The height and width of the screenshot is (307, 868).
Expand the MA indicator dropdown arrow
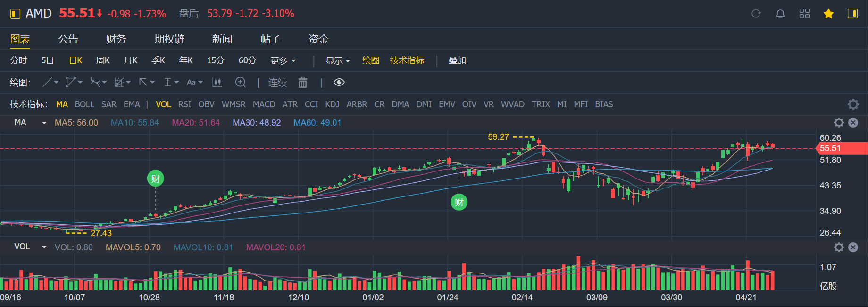coord(44,123)
